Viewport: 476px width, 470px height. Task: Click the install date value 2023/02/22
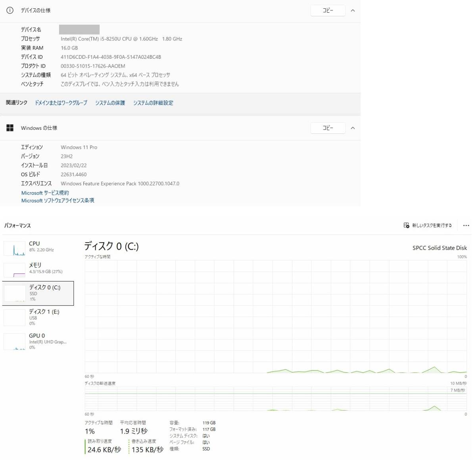73,166
